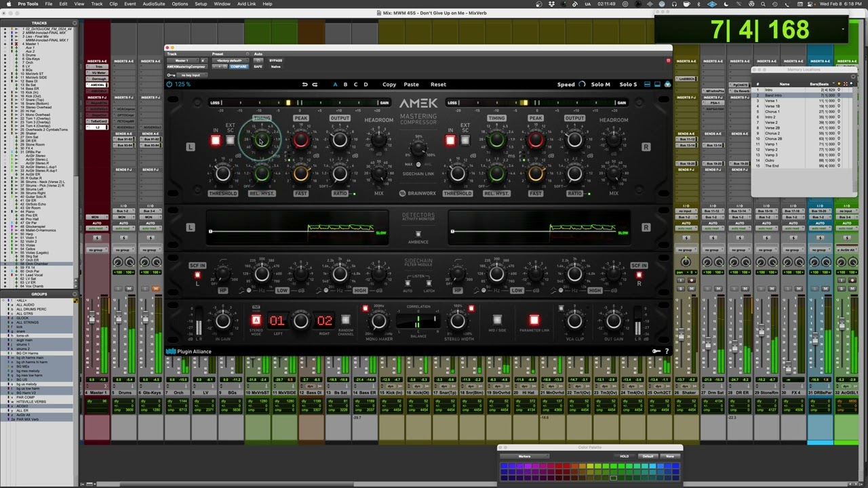Click the COMPARE button
This screenshot has height=488, width=868.
[238, 66]
